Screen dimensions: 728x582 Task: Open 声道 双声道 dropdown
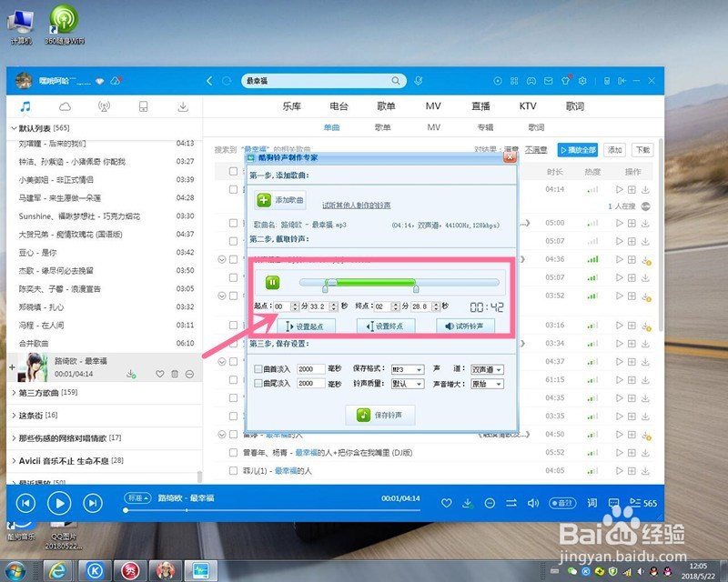pos(487,369)
